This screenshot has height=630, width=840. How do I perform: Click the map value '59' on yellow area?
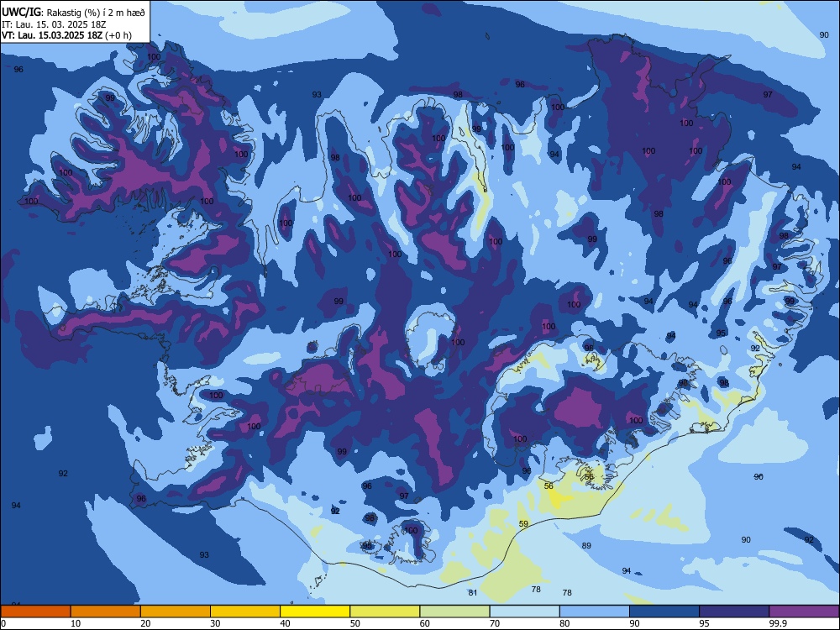(x=524, y=523)
